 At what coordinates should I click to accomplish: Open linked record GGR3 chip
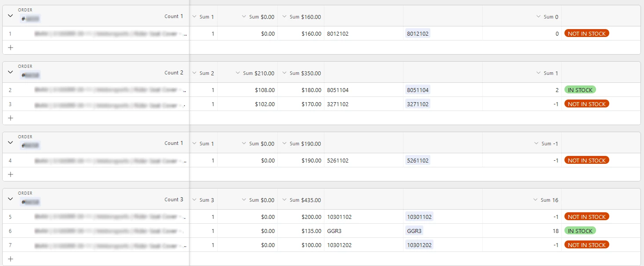click(x=415, y=231)
